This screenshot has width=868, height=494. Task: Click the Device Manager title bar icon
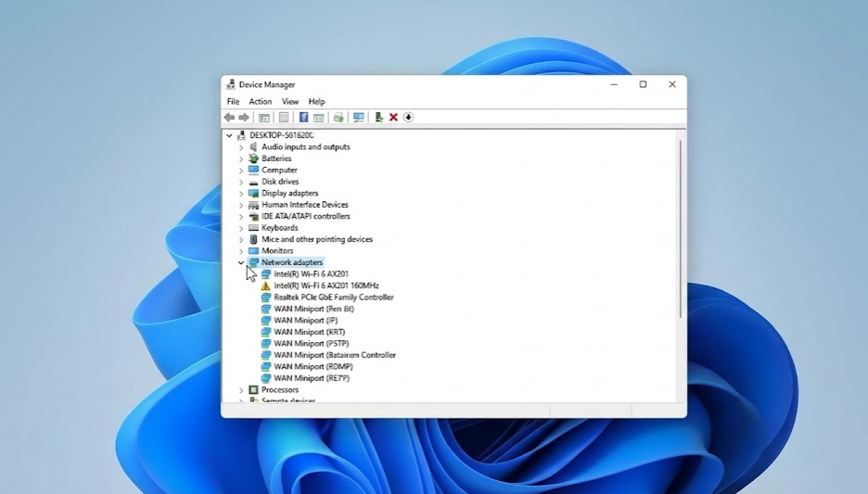pos(231,84)
